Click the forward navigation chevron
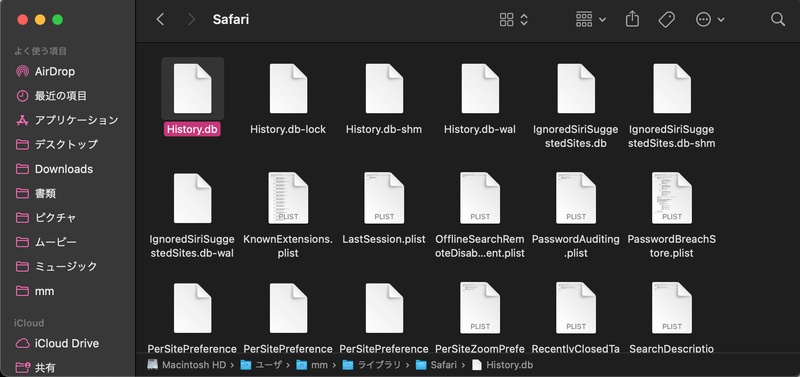 point(191,19)
